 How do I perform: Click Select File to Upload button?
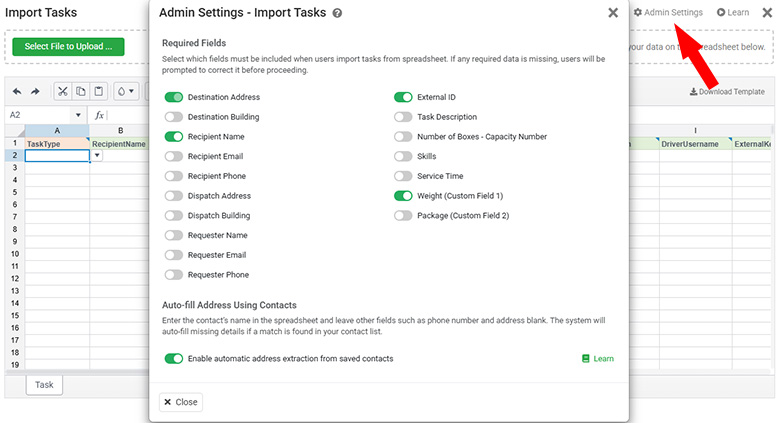tap(69, 47)
